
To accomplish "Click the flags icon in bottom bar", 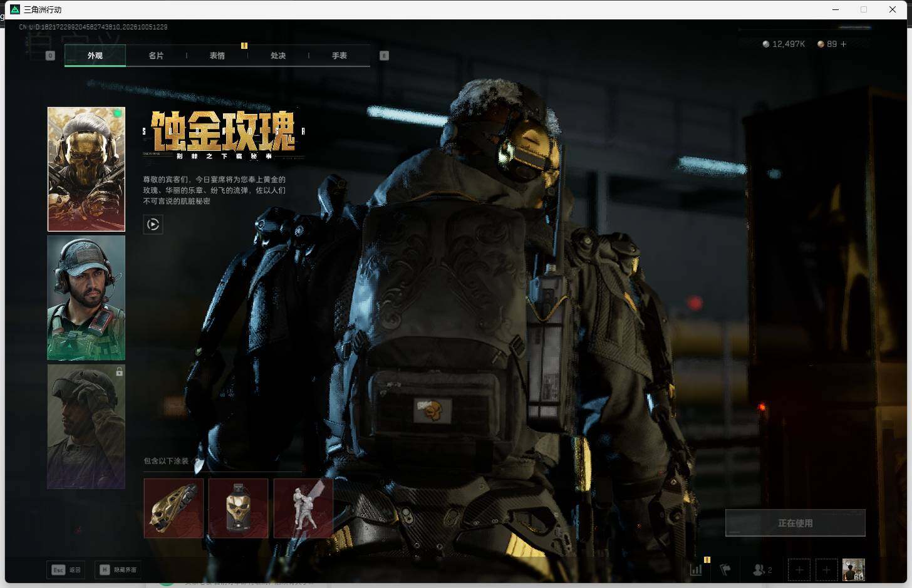I will tap(725, 570).
